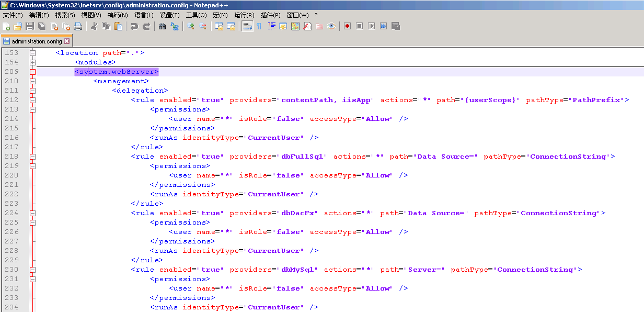Click the Copy toolbar icon
This screenshot has height=312, width=644.
pos(106,26)
